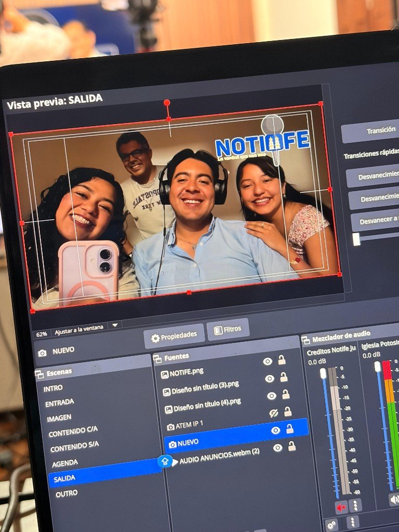Viewport: 399px width, 532px height.
Task: Click the Ajustar a la ventana label
Action: click(x=79, y=330)
